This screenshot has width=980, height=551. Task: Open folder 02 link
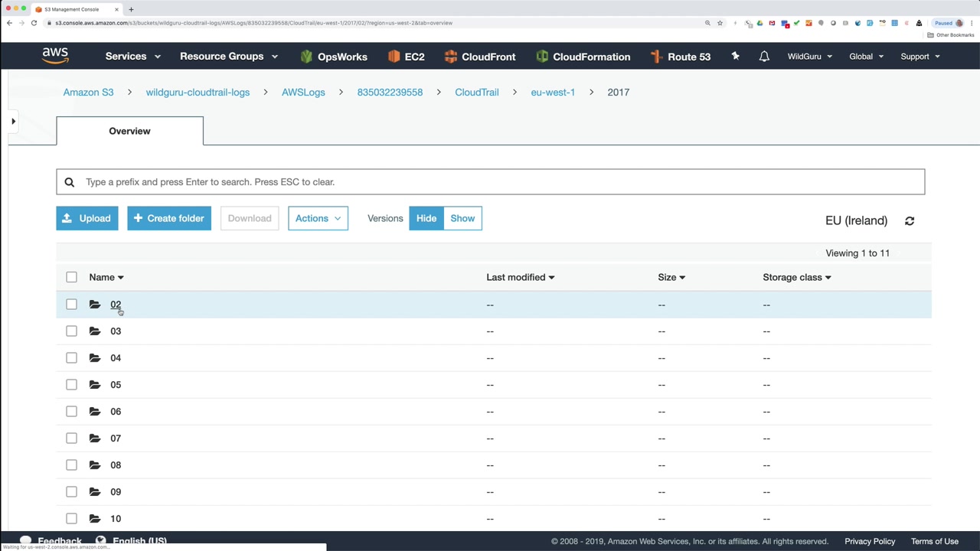(x=116, y=305)
